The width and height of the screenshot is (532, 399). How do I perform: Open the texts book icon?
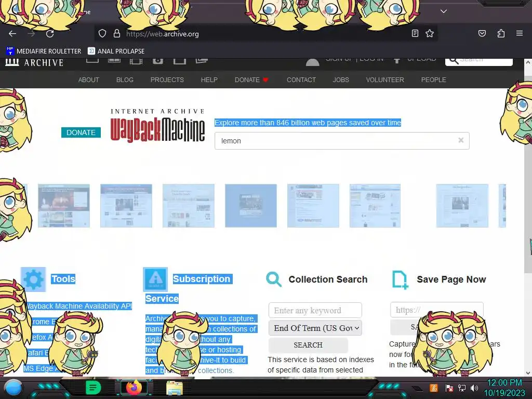tap(114, 61)
